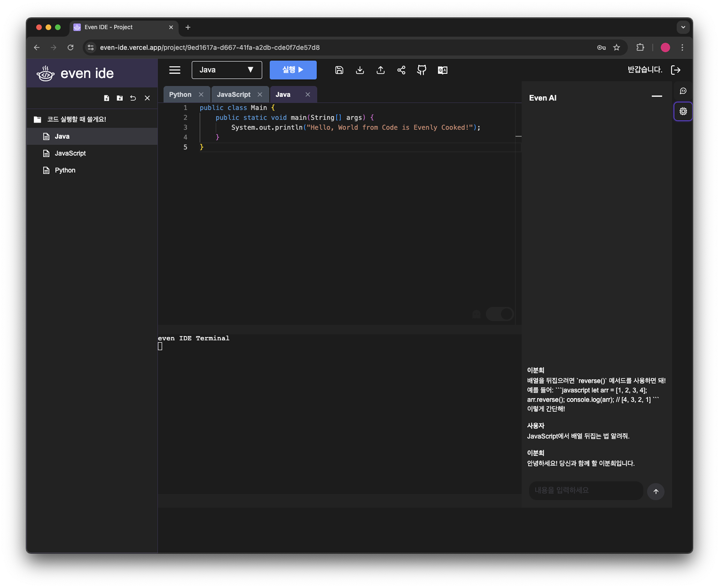This screenshot has width=719, height=588.
Task: Log out using the exit icon
Action: pos(675,70)
